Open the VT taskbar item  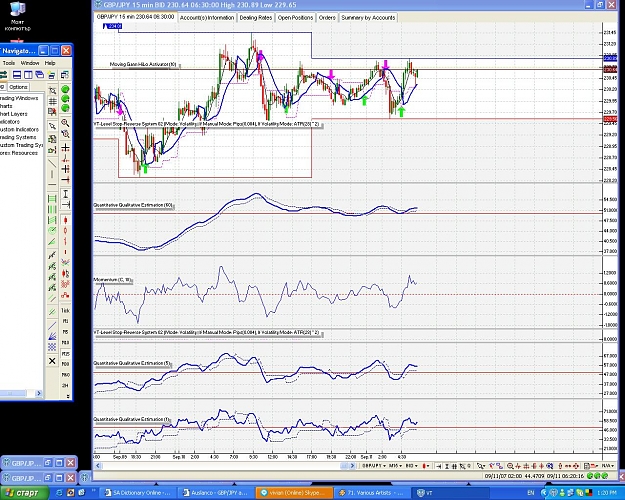(x=451, y=493)
